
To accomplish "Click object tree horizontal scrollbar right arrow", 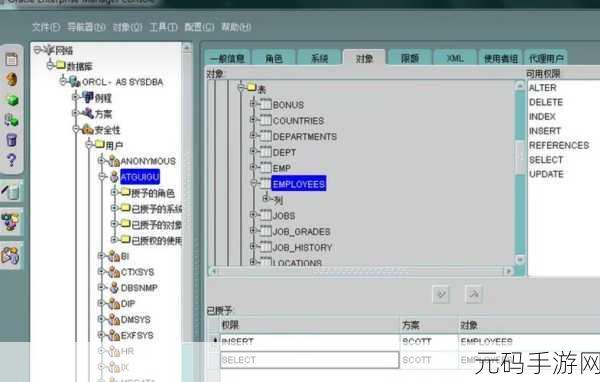I will 509,271.
